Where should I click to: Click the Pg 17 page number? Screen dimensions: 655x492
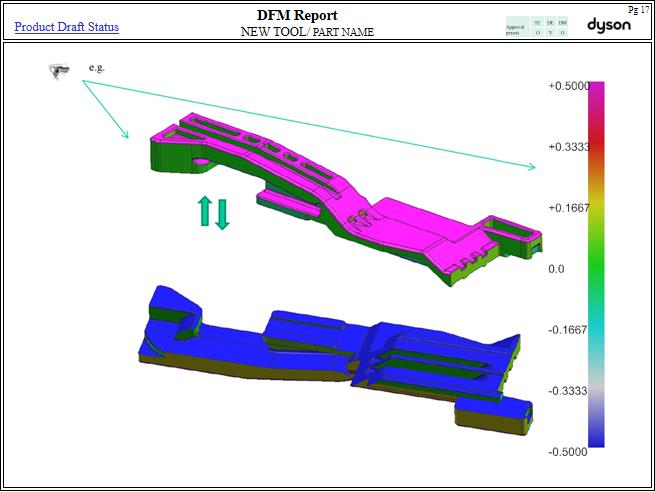point(638,8)
